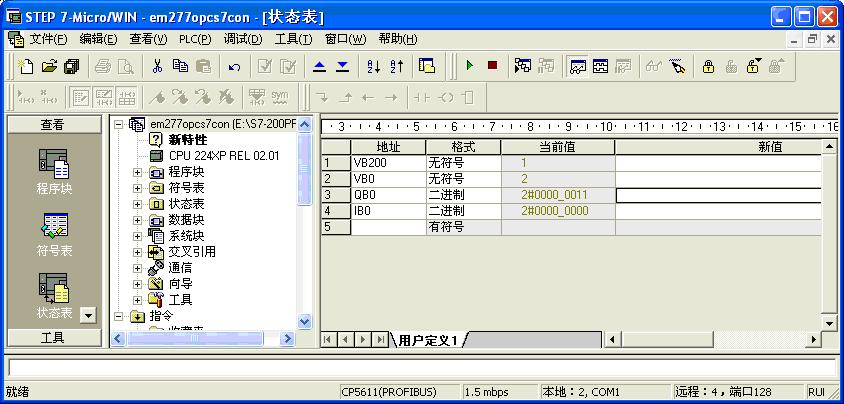Click the VB200 address cell

388,162
